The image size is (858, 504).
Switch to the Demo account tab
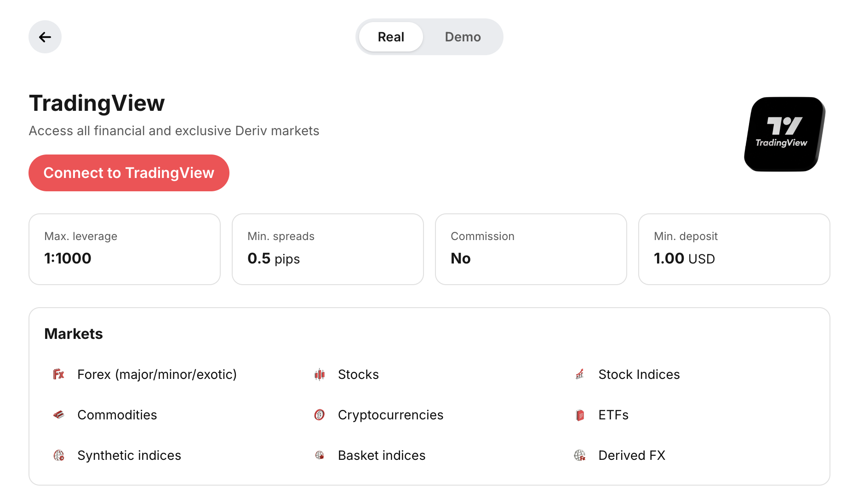pyautogui.click(x=463, y=37)
